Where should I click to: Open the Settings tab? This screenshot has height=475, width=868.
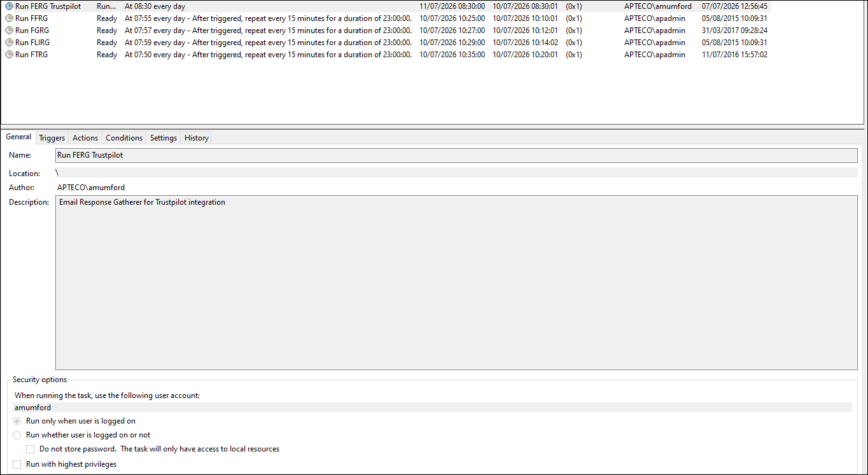click(x=164, y=138)
